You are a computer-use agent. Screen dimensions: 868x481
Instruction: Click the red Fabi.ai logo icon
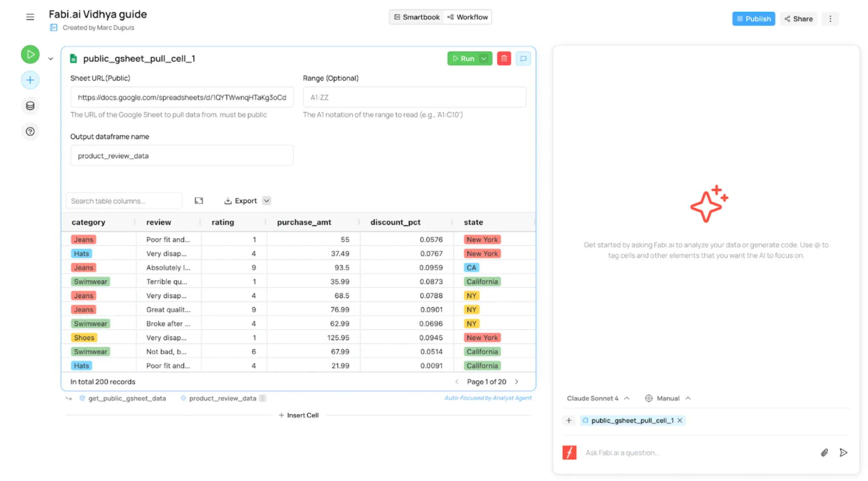click(x=569, y=453)
